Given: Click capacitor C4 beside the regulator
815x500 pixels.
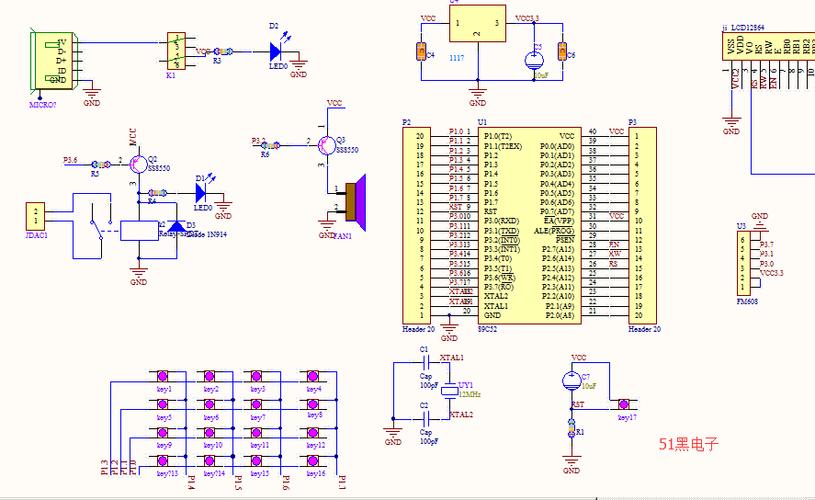Looking at the screenshot, I should point(421,51).
